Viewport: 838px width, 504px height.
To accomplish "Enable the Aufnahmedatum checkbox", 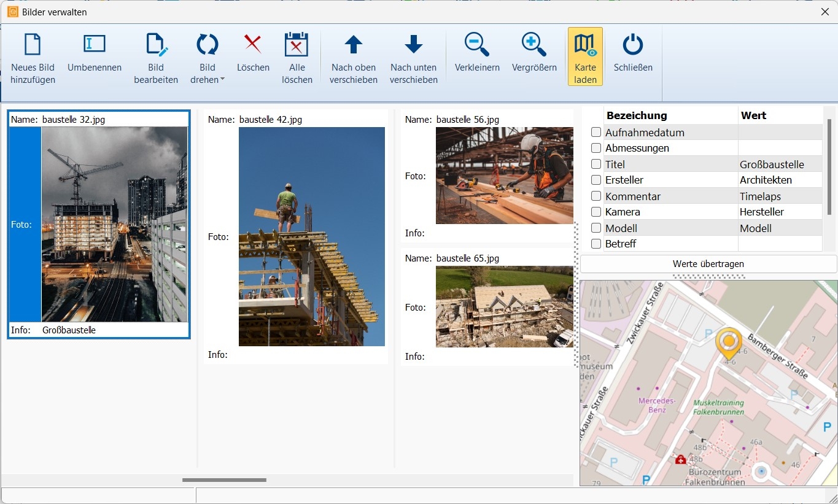I will point(596,133).
